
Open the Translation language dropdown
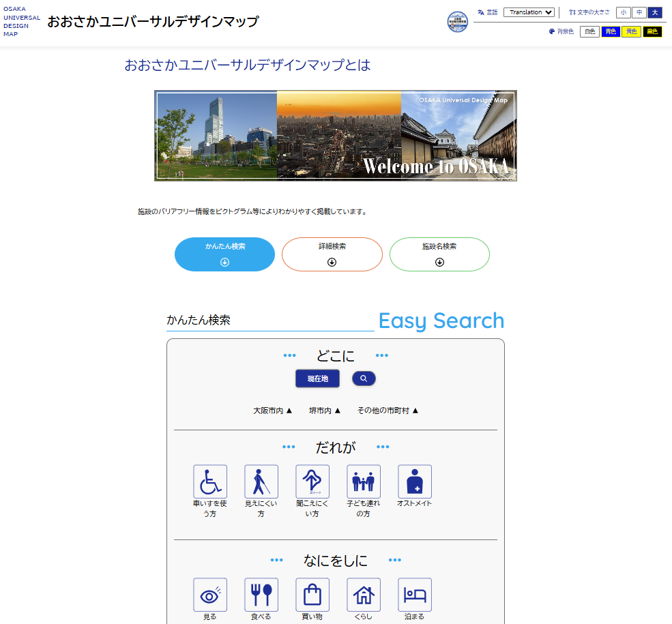point(529,12)
